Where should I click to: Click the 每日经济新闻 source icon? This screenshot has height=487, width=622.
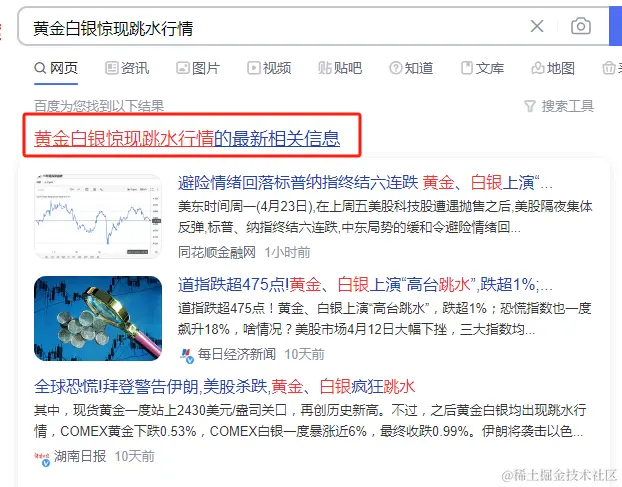click(186, 355)
